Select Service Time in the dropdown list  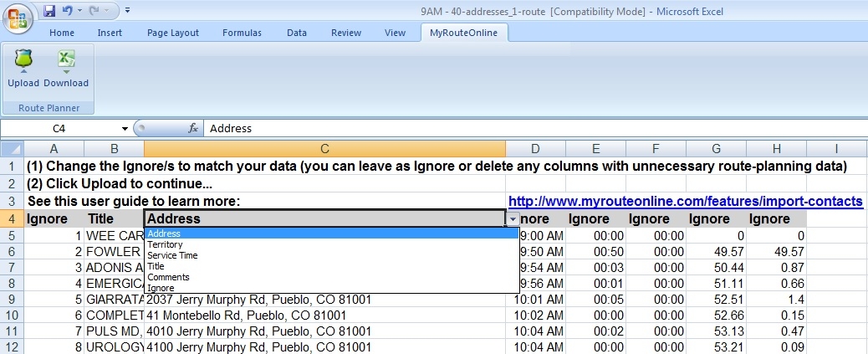pos(172,255)
